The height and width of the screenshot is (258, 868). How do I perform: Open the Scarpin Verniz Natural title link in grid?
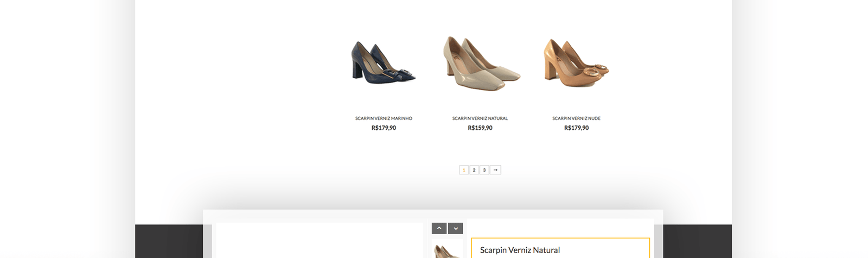480,118
